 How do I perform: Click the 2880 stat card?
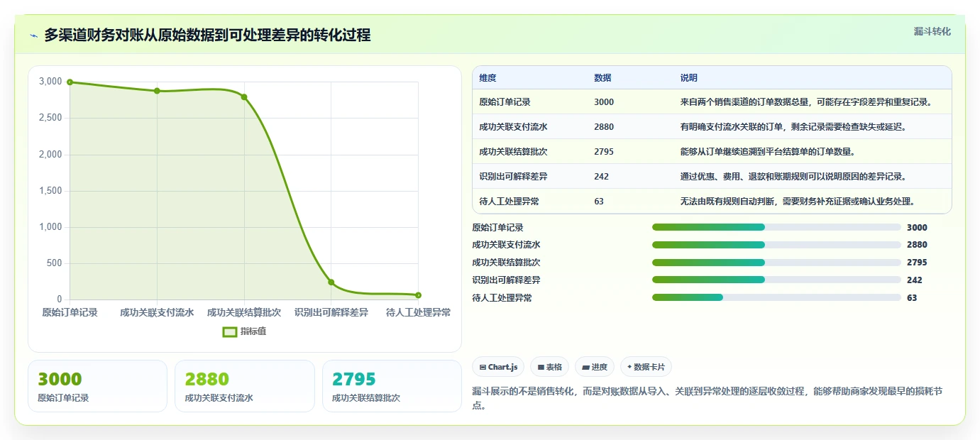coord(244,386)
